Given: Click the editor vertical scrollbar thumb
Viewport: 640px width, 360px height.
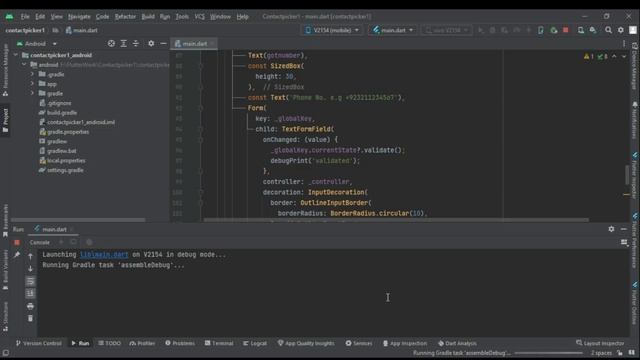Looking at the screenshot, I should (627, 175).
